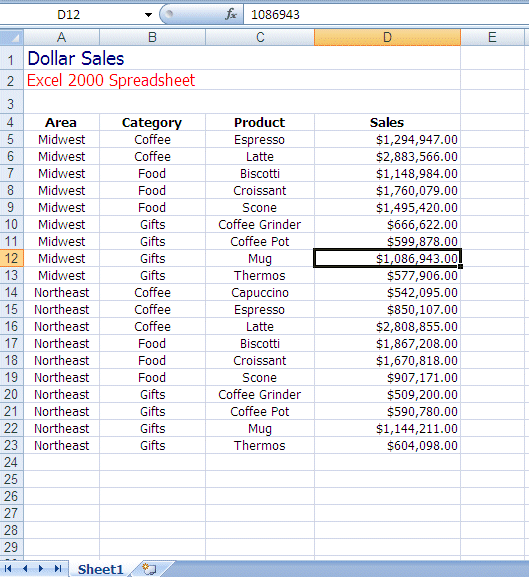Select column B header
529x577 pixels.
[x=152, y=37]
